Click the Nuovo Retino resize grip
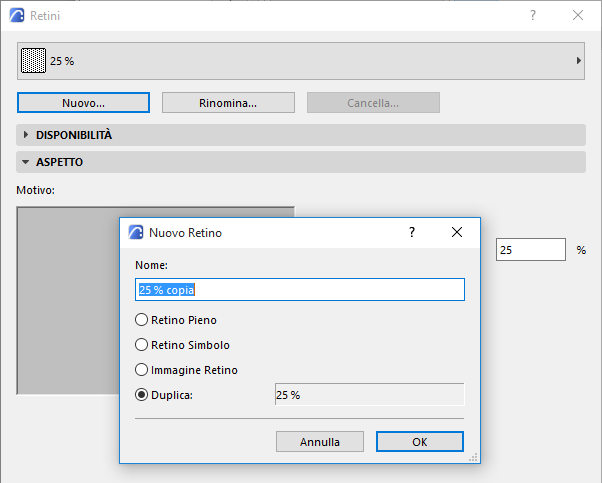The height and width of the screenshot is (483, 602). (473, 457)
